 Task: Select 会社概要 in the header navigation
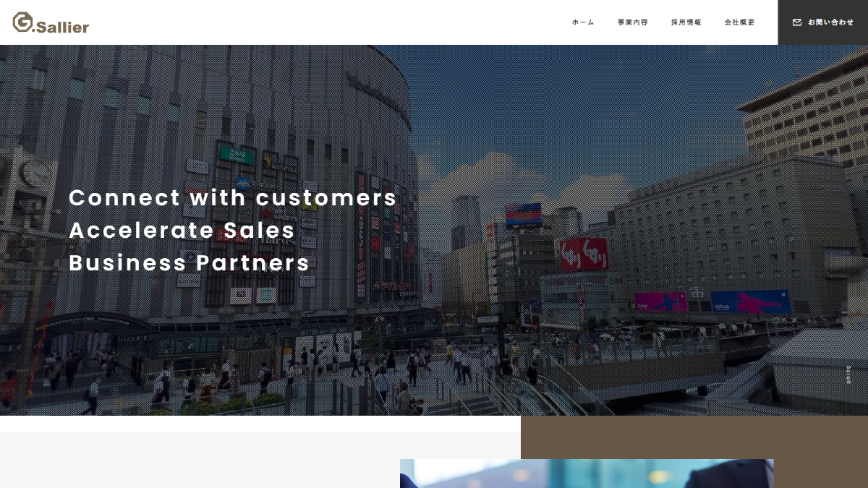click(740, 22)
